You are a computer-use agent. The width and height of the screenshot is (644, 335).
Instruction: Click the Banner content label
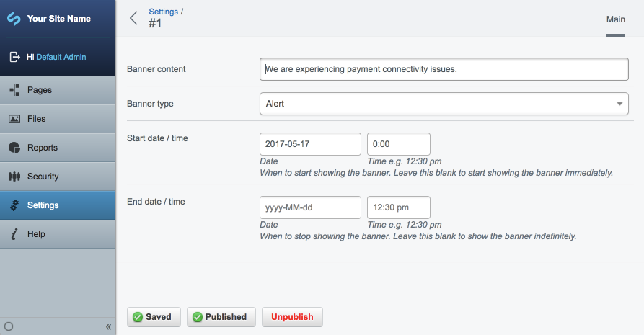pos(156,69)
